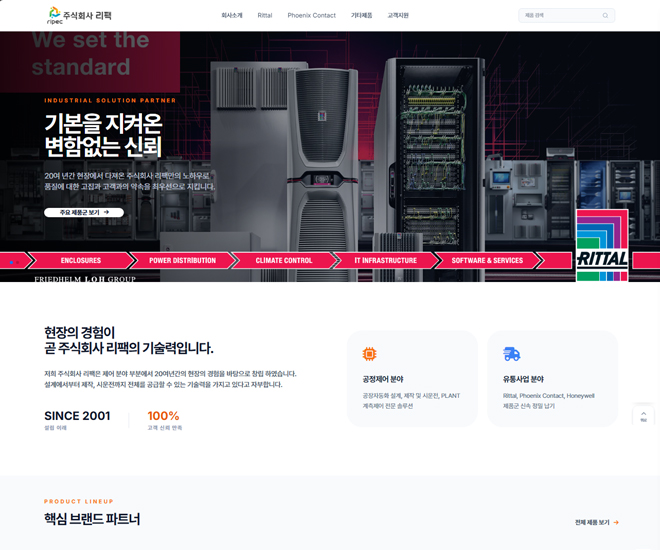
Task: Click the SINCE 2001 text
Action: click(x=77, y=416)
